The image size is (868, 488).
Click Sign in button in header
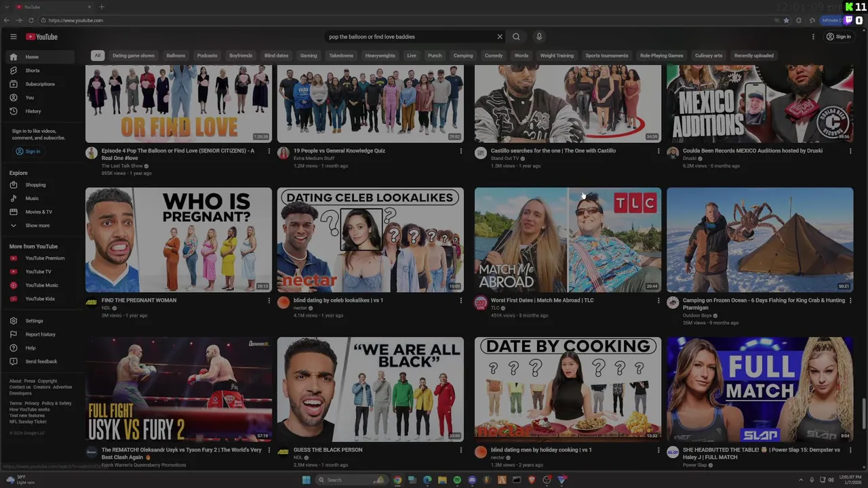coord(839,37)
